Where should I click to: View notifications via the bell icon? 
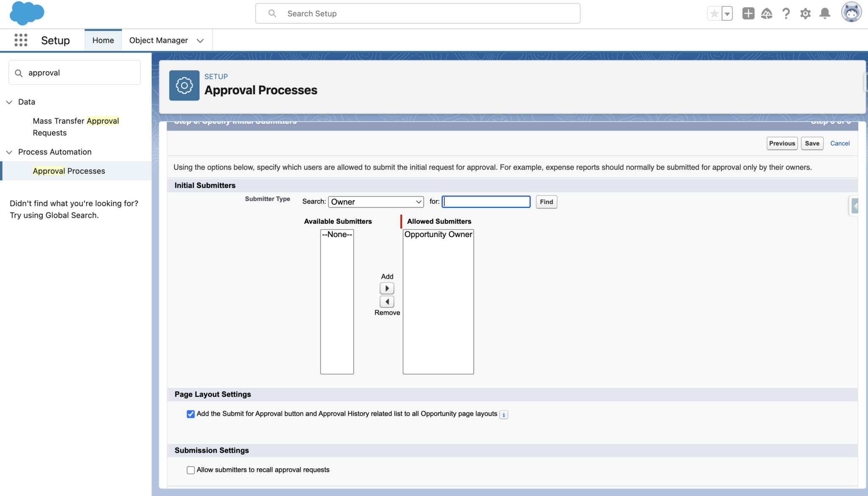coord(824,13)
